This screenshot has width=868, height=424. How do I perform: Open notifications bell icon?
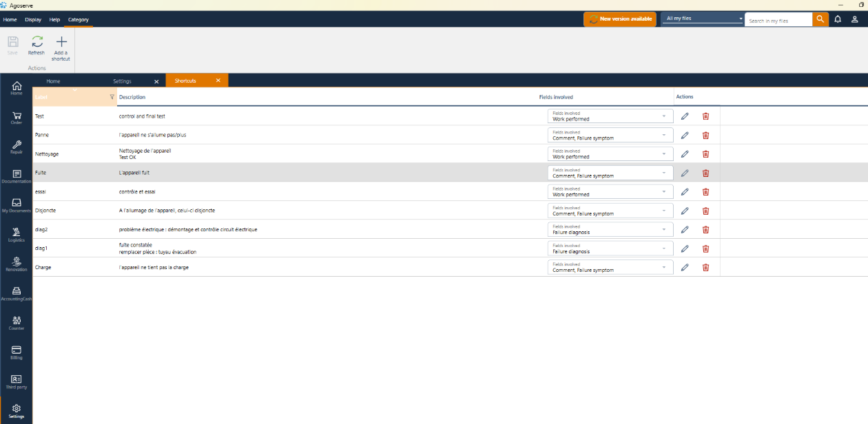(838, 19)
